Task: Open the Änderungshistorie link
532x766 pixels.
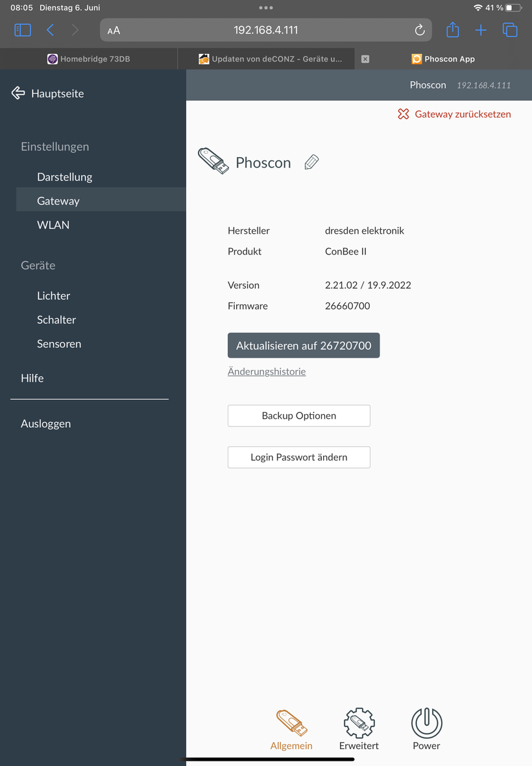Action: (267, 372)
